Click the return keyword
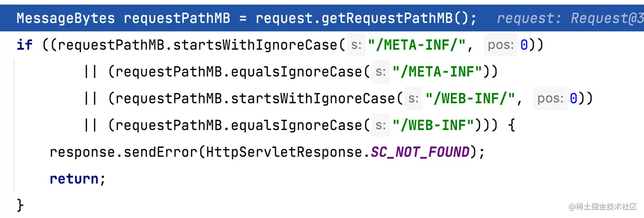Viewport: 644px width, 218px height. (x=74, y=179)
